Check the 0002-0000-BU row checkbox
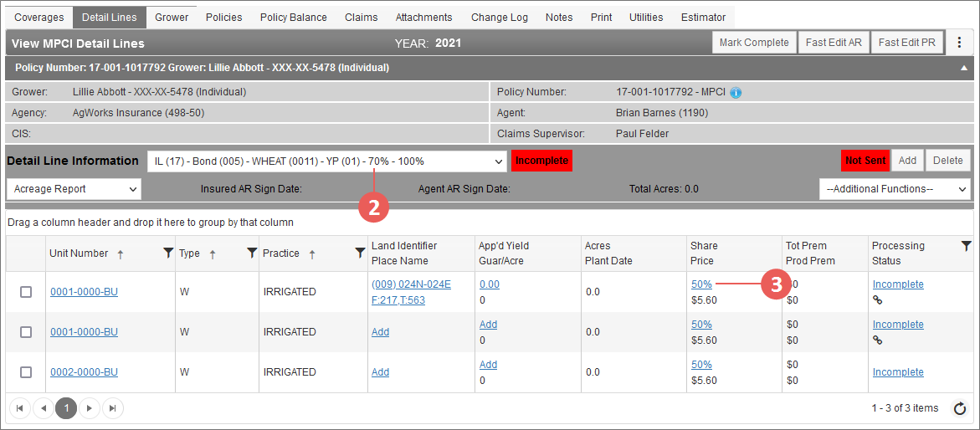Viewport: 980px width, 430px height. (26, 372)
